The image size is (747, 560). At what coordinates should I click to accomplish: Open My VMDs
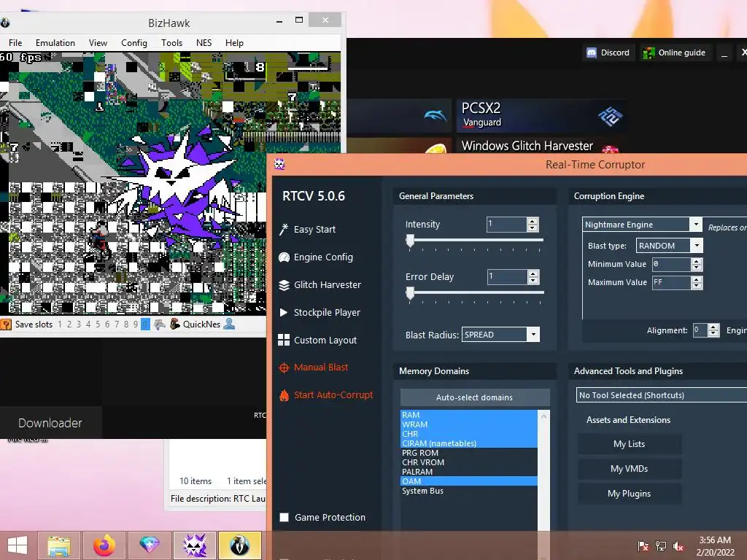tap(630, 469)
